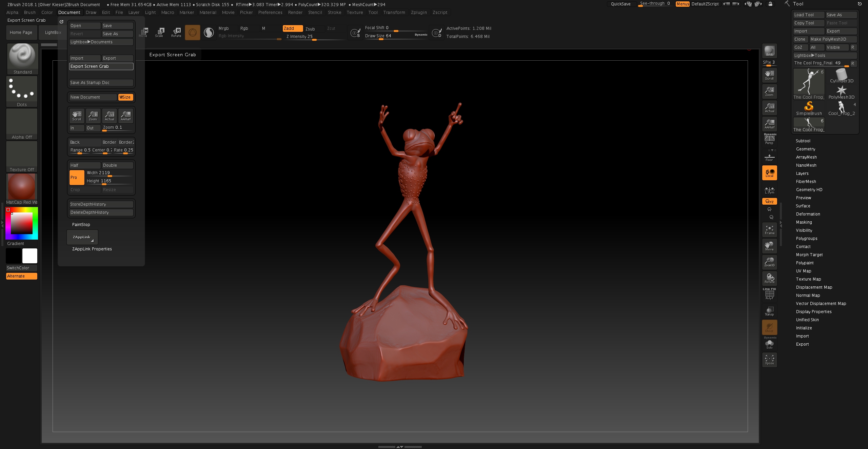Click Make PolyMesh3D button

pyautogui.click(x=833, y=39)
